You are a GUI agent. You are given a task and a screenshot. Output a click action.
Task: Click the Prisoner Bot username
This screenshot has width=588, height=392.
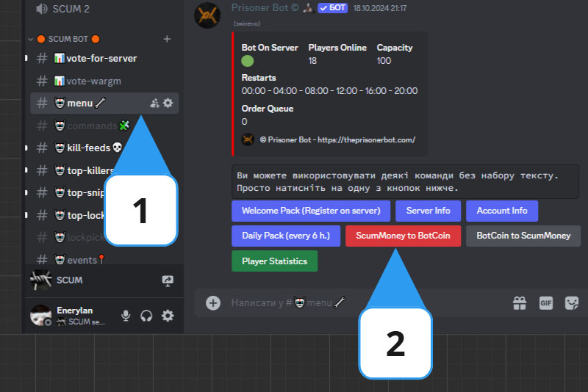click(265, 8)
